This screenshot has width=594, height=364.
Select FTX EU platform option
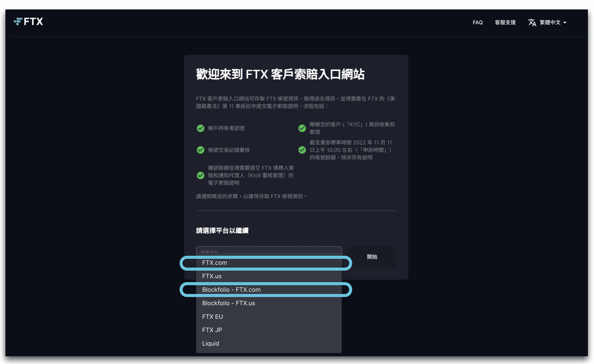click(269, 317)
